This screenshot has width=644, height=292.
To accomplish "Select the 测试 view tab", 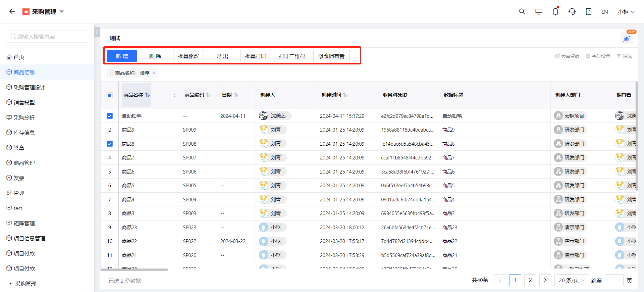I will point(115,38).
